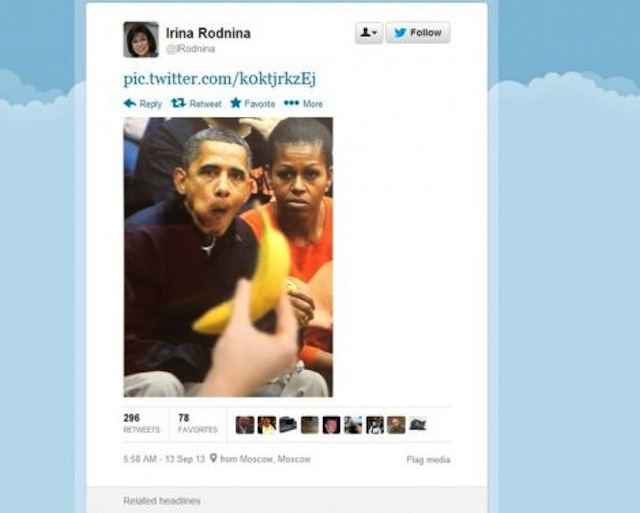Viewport: 640px width, 513px height.
Task: Open the pic.twitter.com/koktjrkzEj link
Action: (220, 78)
